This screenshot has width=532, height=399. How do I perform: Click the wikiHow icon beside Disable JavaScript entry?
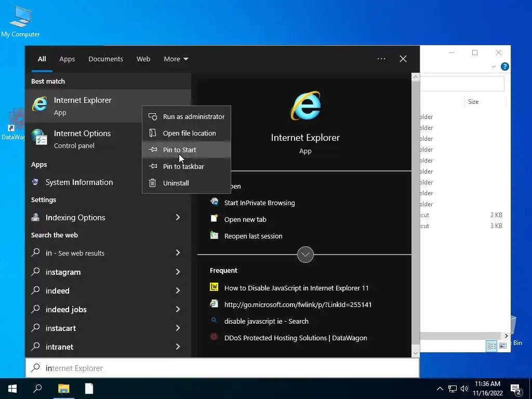(214, 287)
